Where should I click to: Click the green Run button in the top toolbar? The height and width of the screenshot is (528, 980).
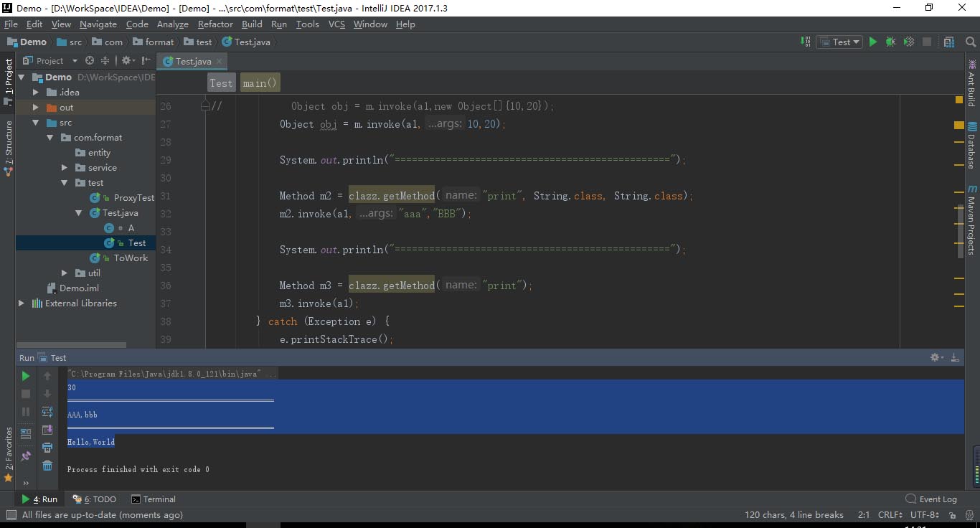pyautogui.click(x=873, y=42)
